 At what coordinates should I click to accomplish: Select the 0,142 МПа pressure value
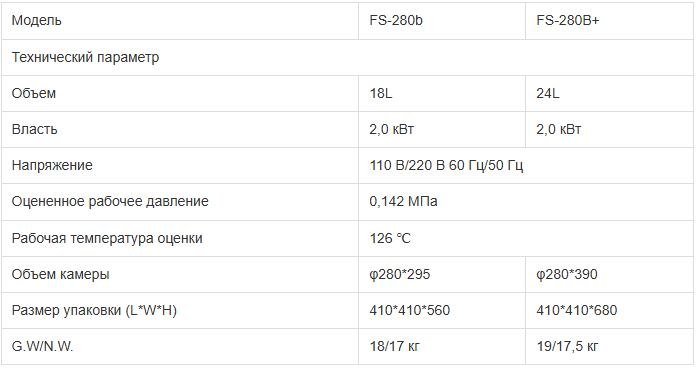tap(403, 202)
